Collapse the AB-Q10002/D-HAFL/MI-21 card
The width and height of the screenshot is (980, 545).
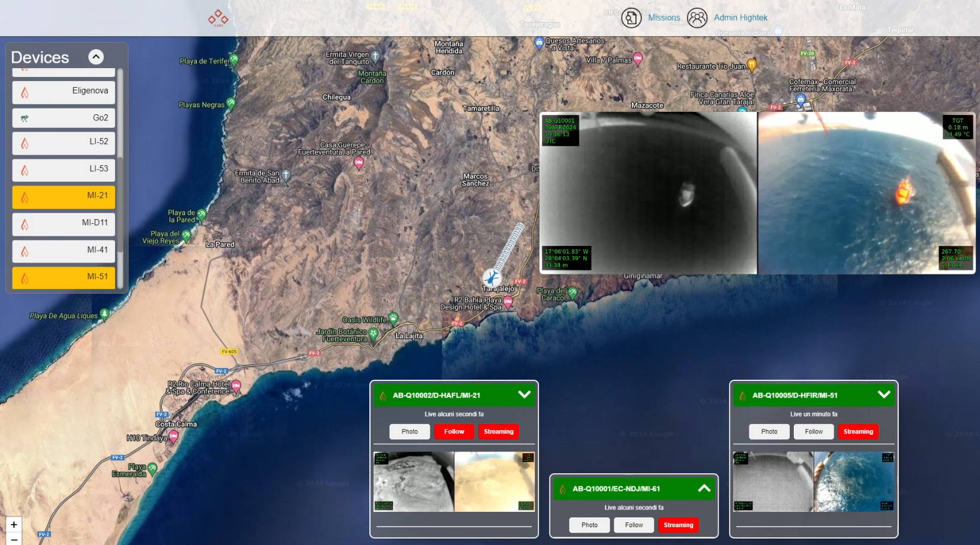click(x=524, y=395)
